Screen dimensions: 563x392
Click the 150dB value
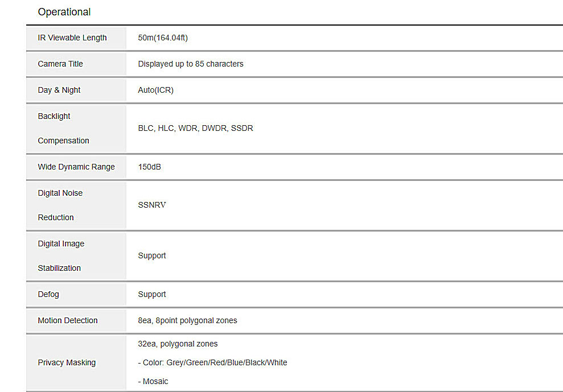149,167
